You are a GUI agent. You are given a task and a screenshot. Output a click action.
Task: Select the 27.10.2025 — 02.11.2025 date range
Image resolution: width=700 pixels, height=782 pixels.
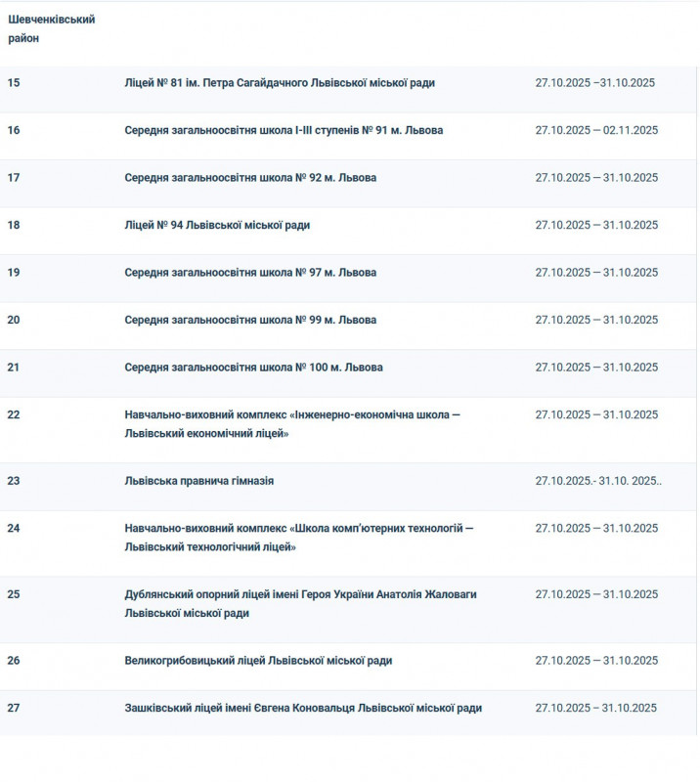click(596, 130)
